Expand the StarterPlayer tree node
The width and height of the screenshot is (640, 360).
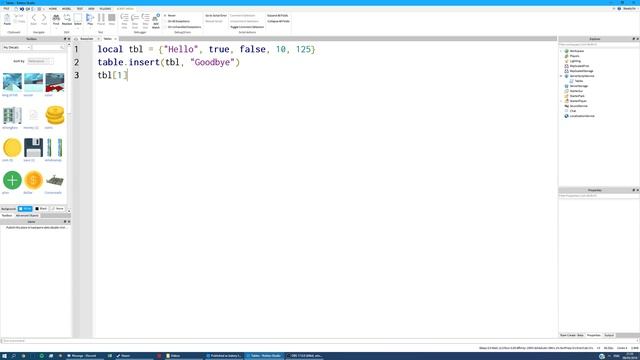(561, 101)
